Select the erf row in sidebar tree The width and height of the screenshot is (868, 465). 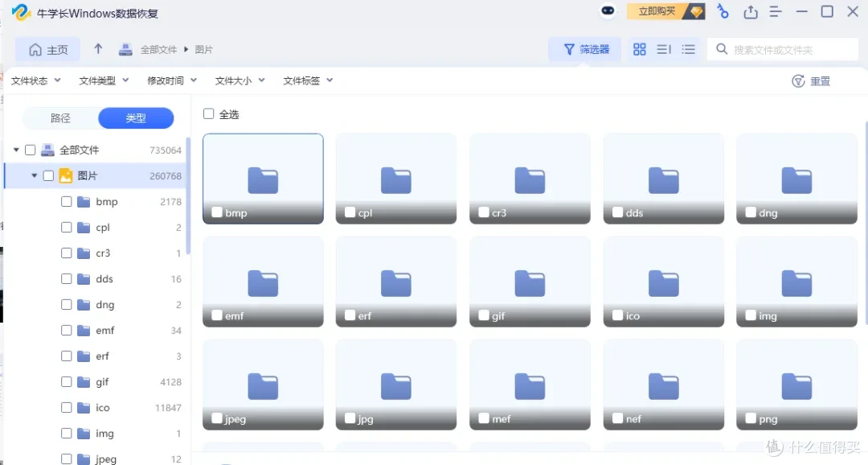click(96, 356)
